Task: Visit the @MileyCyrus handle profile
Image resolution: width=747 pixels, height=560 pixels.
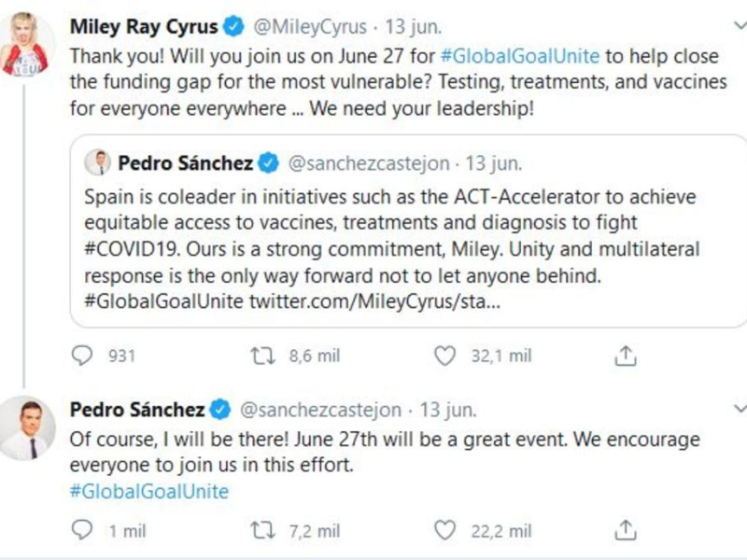Action: [301, 26]
